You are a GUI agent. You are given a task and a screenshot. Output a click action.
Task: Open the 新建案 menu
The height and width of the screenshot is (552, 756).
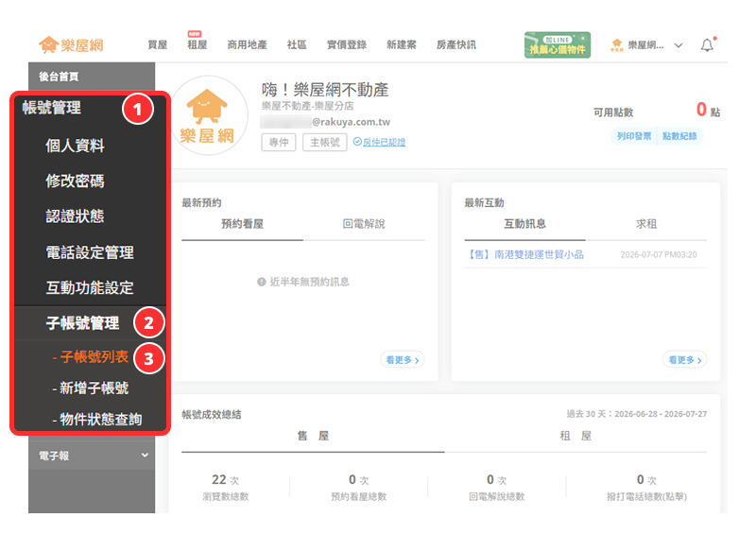click(401, 44)
